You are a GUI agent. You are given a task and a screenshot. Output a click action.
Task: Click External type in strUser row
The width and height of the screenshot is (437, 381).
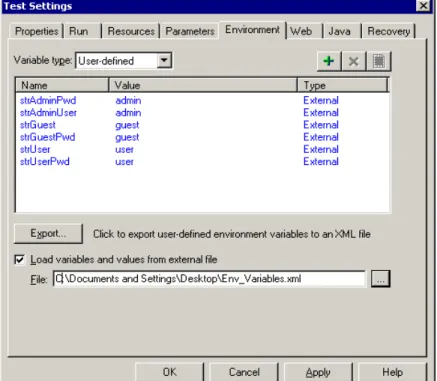pos(321,149)
